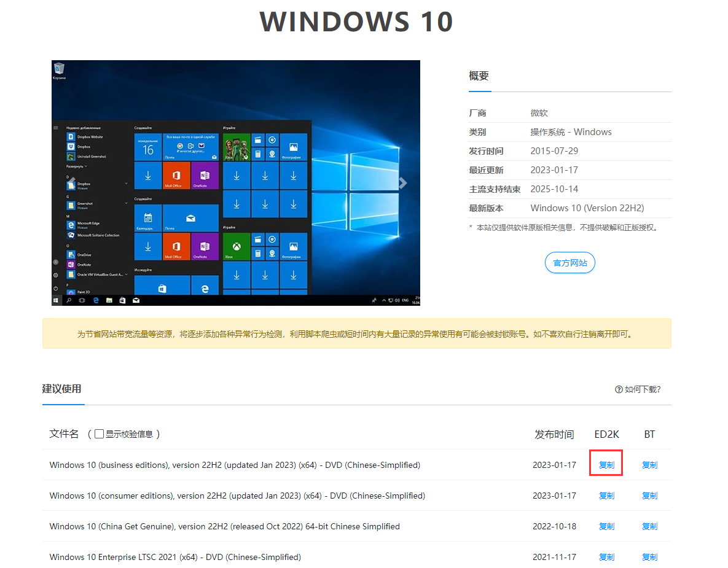The width and height of the screenshot is (728, 568).
Task: Click the Windows 10 consumer editions file name
Action: pyautogui.click(x=237, y=496)
